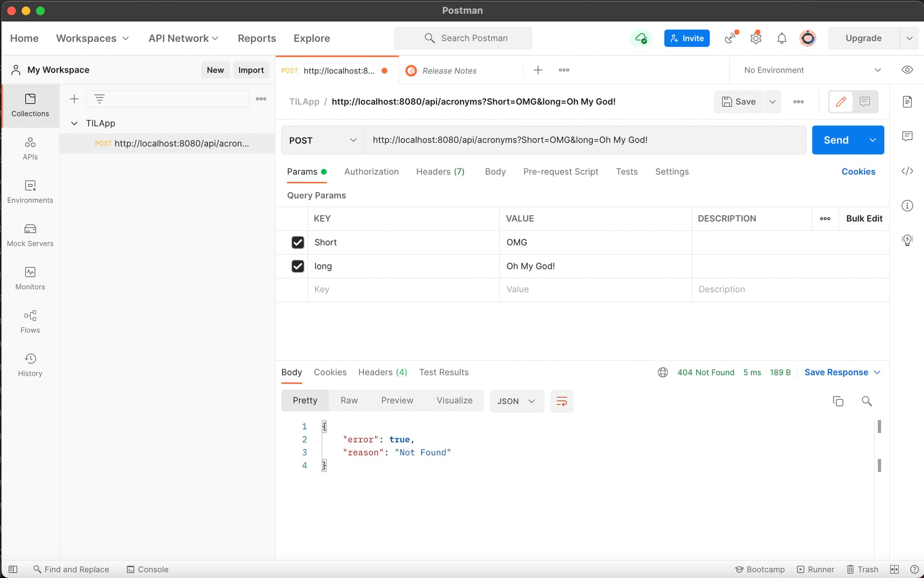The height and width of the screenshot is (578, 924).
Task: Toggle line wrap in response body
Action: (562, 401)
